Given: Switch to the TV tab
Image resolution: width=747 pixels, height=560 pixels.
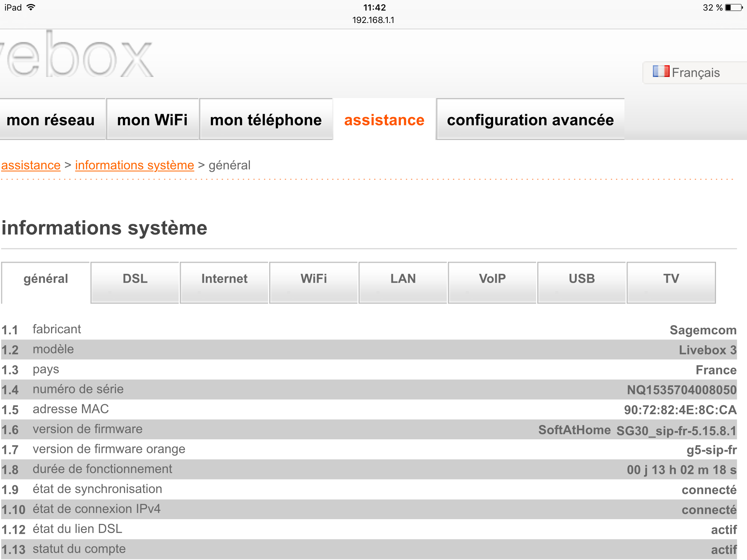Looking at the screenshot, I should (671, 279).
